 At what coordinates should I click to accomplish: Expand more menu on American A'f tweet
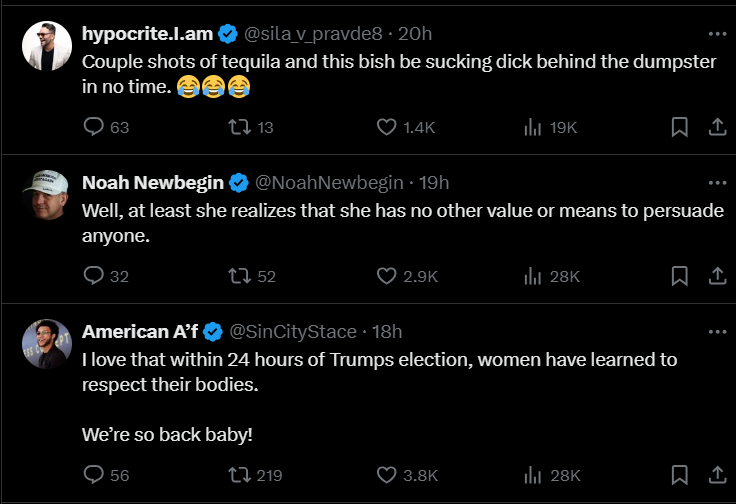pyautogui.click(x=716, y=332)
